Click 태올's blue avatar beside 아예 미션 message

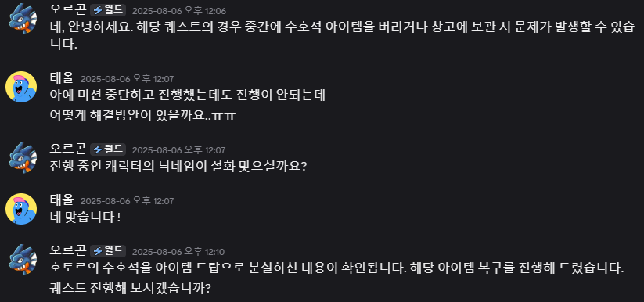click(21, 87)
